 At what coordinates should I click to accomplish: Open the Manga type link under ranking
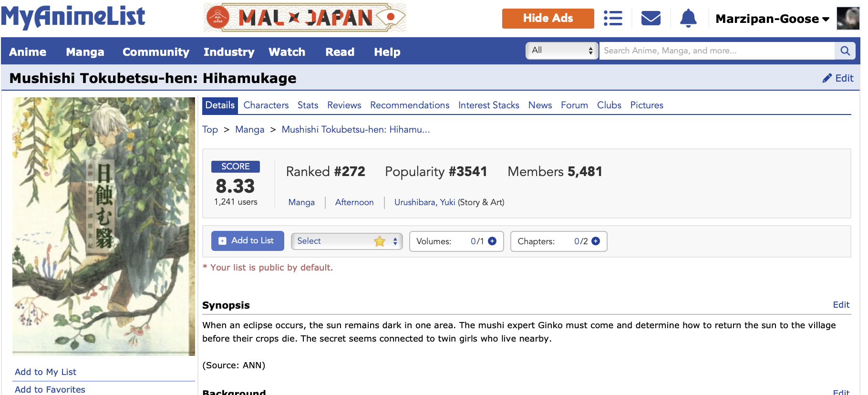point(301,202)
